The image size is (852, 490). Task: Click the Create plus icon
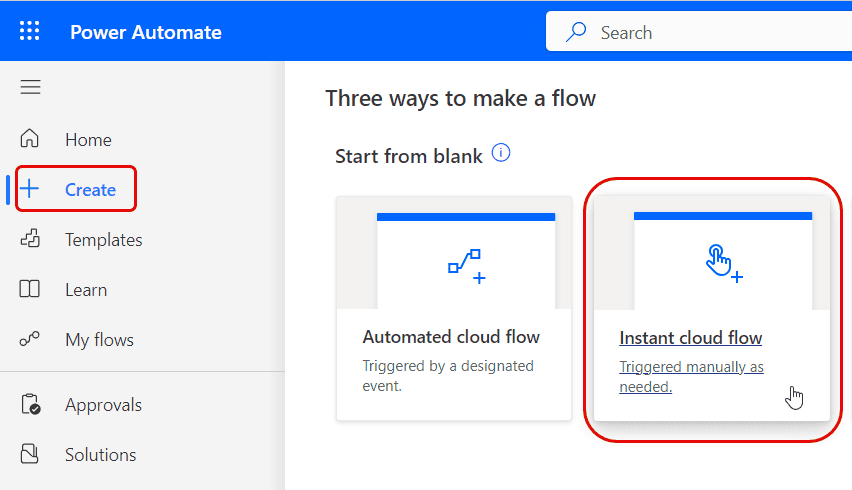click(29, 189)
